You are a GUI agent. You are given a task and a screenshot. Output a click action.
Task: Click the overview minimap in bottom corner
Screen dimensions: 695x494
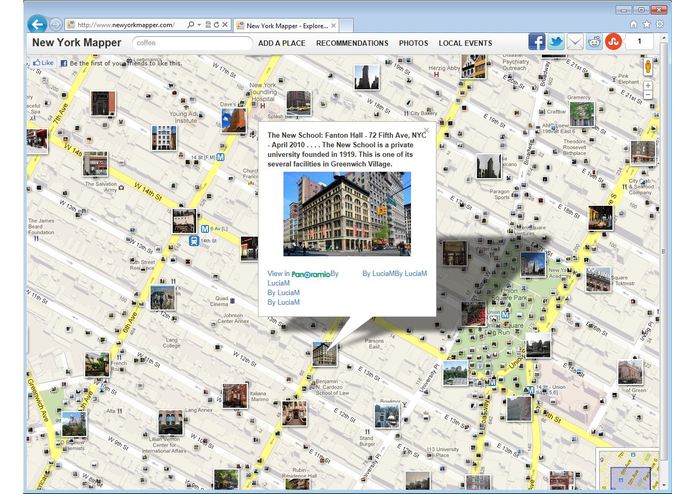click(628, 469)
